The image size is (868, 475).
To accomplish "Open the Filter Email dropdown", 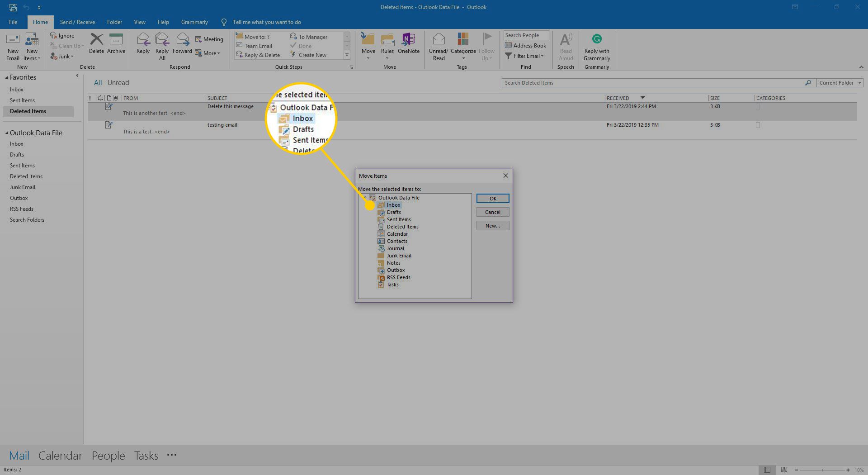I will (x=524, y=56).
